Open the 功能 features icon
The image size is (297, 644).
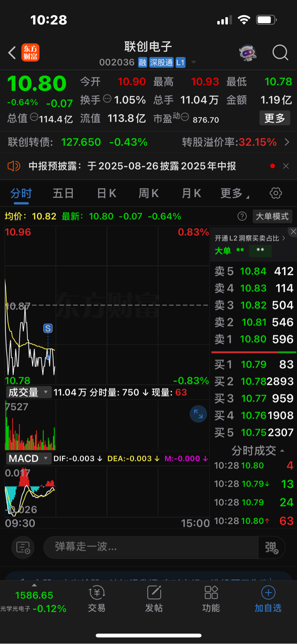[x=211, y=599]
